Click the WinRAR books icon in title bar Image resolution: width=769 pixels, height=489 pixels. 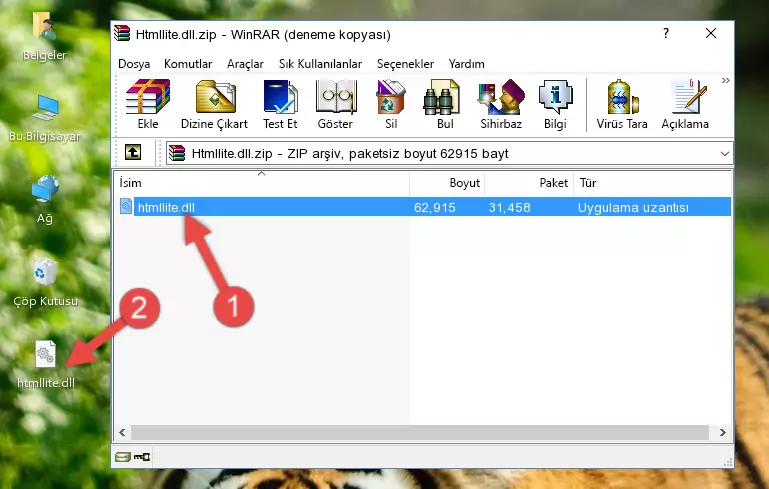click(122, 34)
